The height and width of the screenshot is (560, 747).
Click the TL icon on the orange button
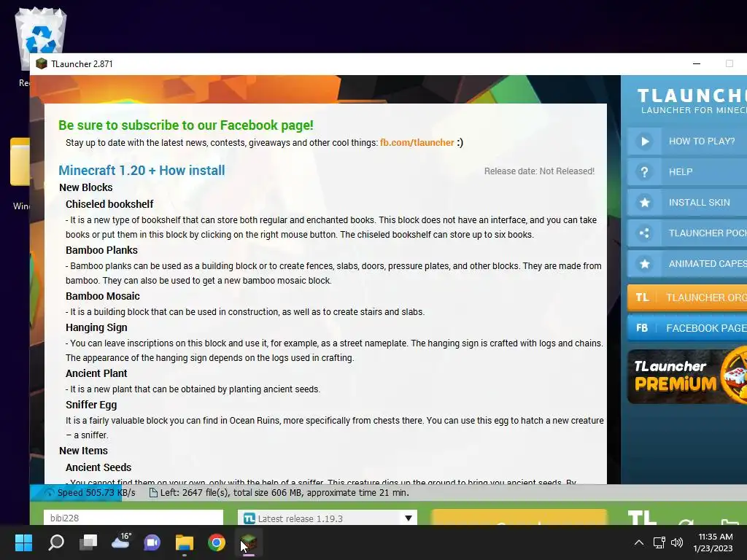pos(642,297)
